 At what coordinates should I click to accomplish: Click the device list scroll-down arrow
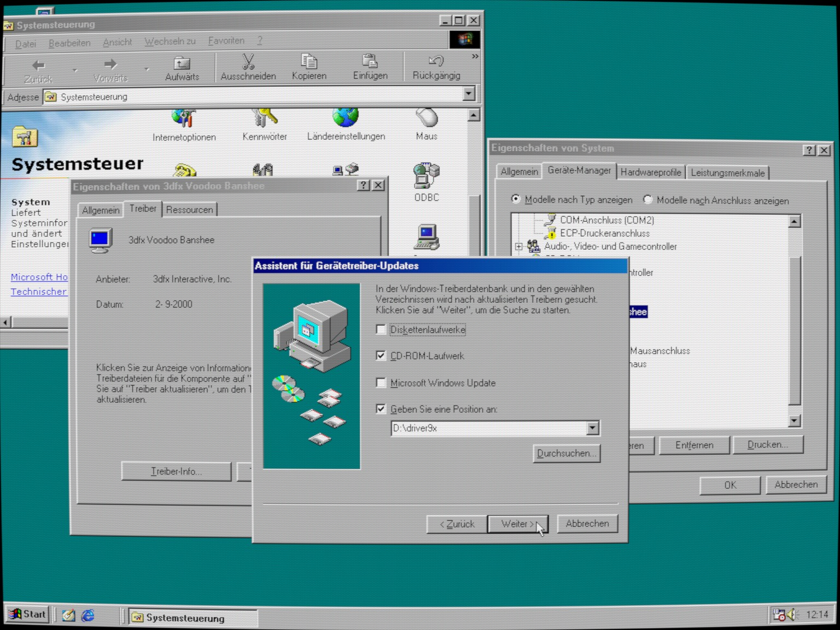[795, 421]
